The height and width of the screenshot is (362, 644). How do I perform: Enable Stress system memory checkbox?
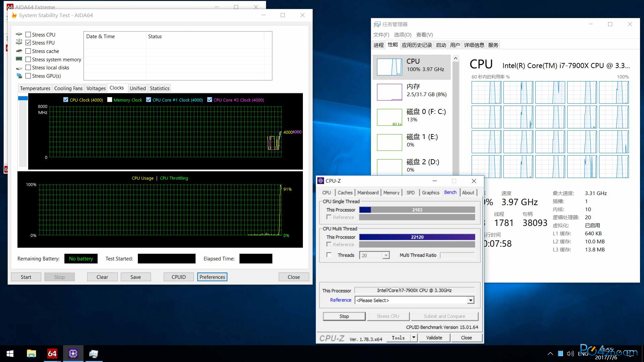(28, 59)
